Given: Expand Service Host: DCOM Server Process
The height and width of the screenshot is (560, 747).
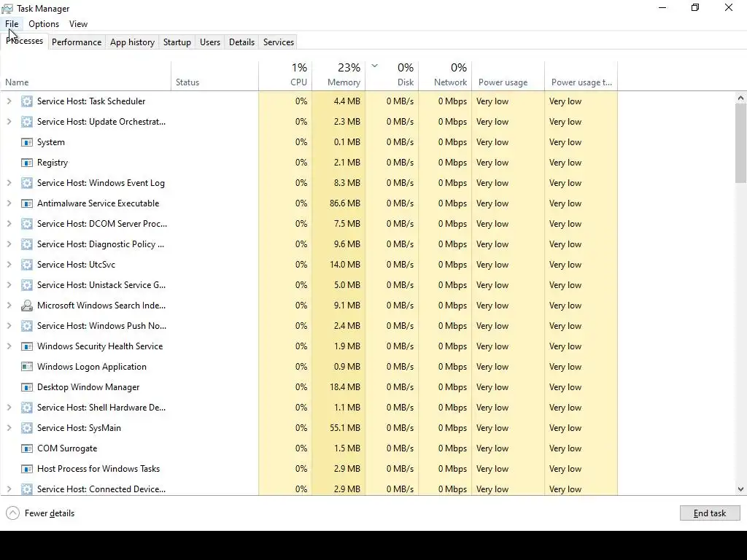Looking at the screenshot, I should [9, 224].
